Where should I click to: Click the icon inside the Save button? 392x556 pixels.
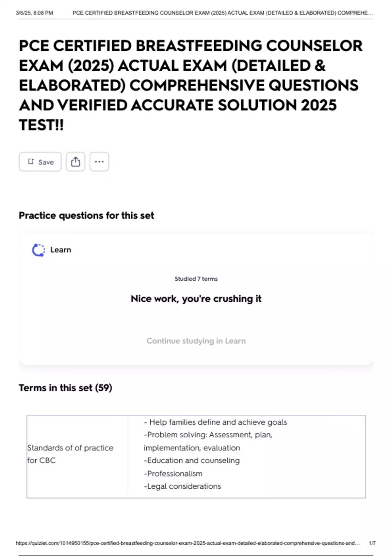31,161
